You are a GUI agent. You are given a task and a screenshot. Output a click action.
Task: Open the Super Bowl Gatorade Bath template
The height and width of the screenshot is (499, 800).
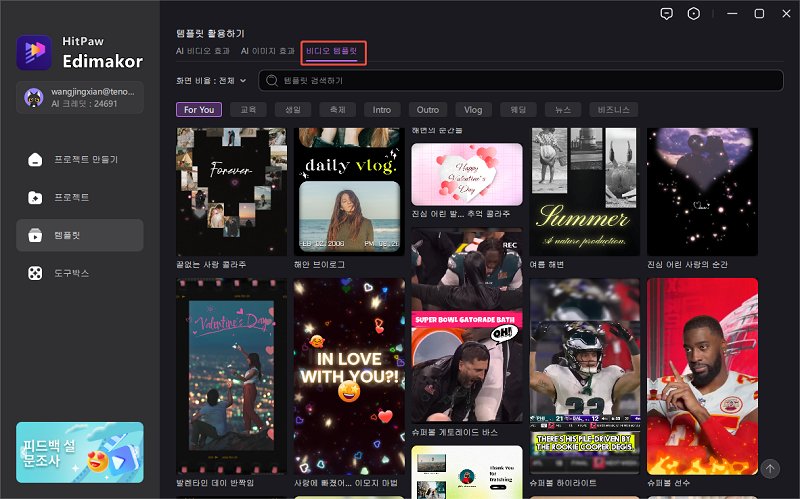(467, 326)
